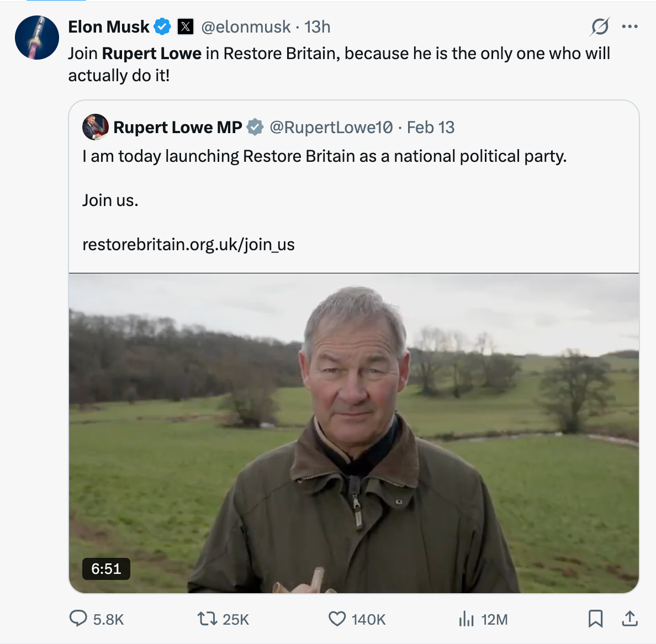Click the reply comment icon
Image resolution: width=656 pixels, height=644 pixels.
point(78,618)
